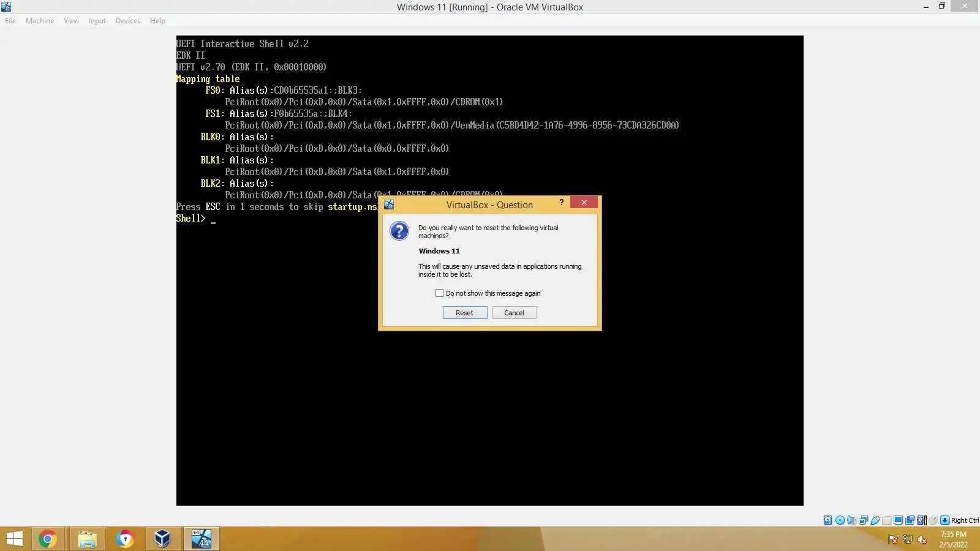
Task: Open the Machine menu
Action: point(40,21)
